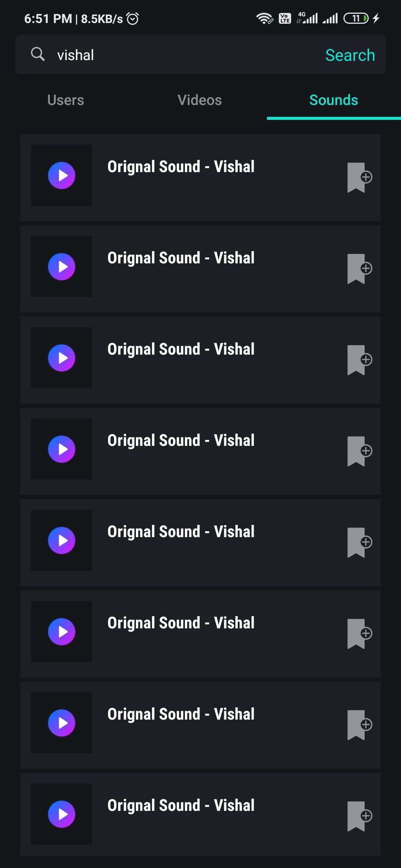The width and height of the screenshot is (401, 868).
Task: Tap the Search button
Action: [350, 55]
